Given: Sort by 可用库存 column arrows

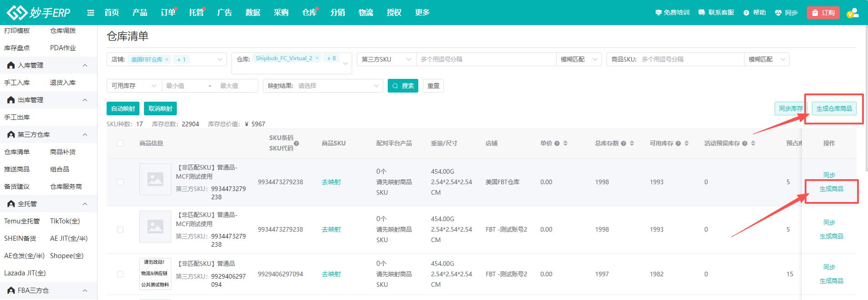Looking at the screenshot, I should tap(687, 143).
